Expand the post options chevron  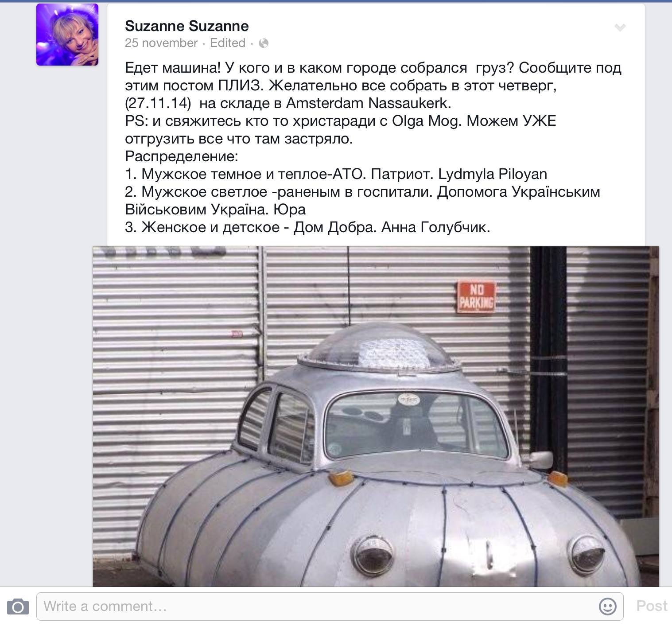point(620,28)
